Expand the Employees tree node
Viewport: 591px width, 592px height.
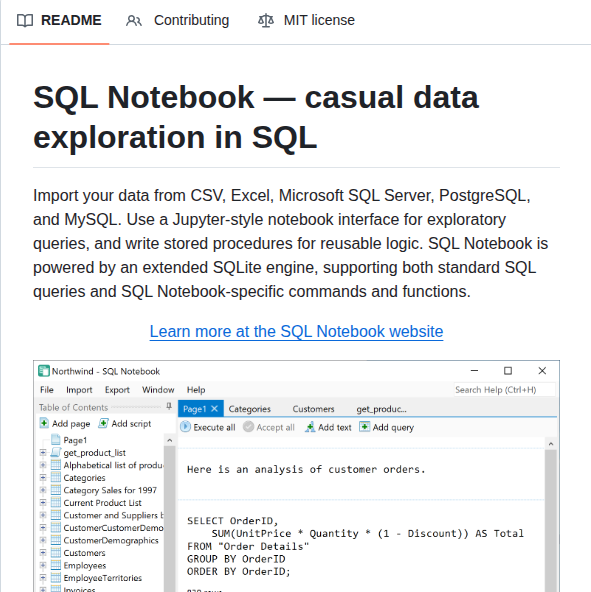[43, 565]
